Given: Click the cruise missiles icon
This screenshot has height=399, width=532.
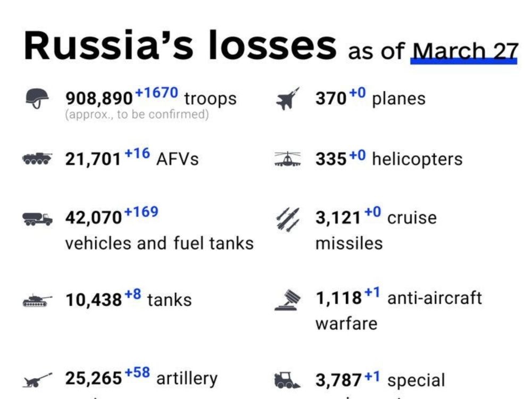Looking at the screenshot, I should [288, 219].
